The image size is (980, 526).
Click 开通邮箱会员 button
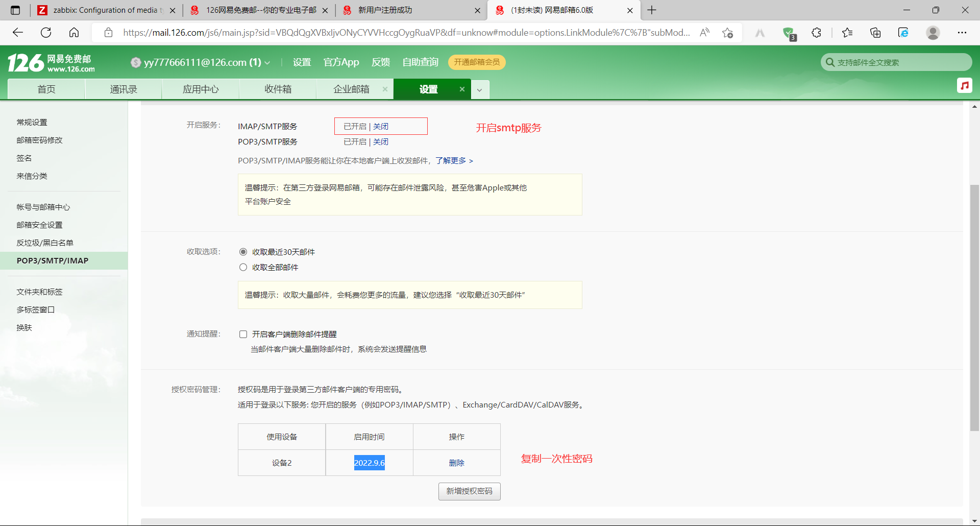(x=477, y=62)
